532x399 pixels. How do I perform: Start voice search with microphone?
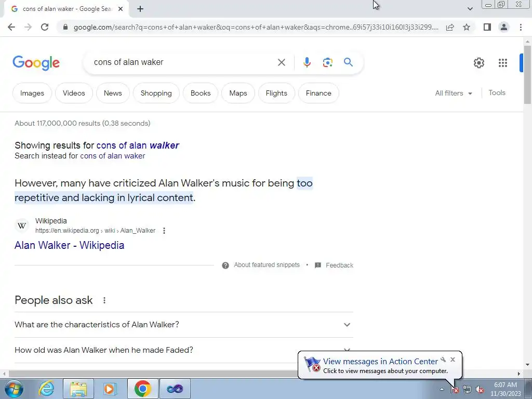tap(307, 62)
